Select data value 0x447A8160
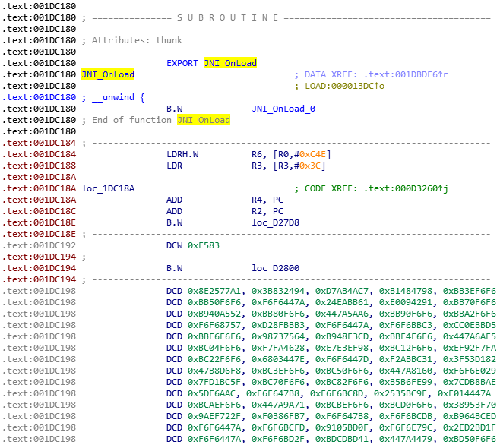Image resolution: width=500 pixels, height=448 pixels. [x=406, y=371]
